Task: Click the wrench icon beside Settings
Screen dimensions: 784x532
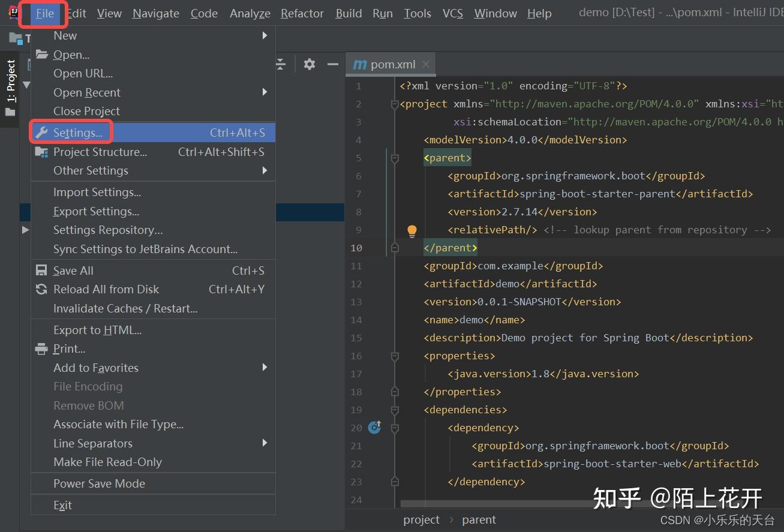Action: coord(41,133)
